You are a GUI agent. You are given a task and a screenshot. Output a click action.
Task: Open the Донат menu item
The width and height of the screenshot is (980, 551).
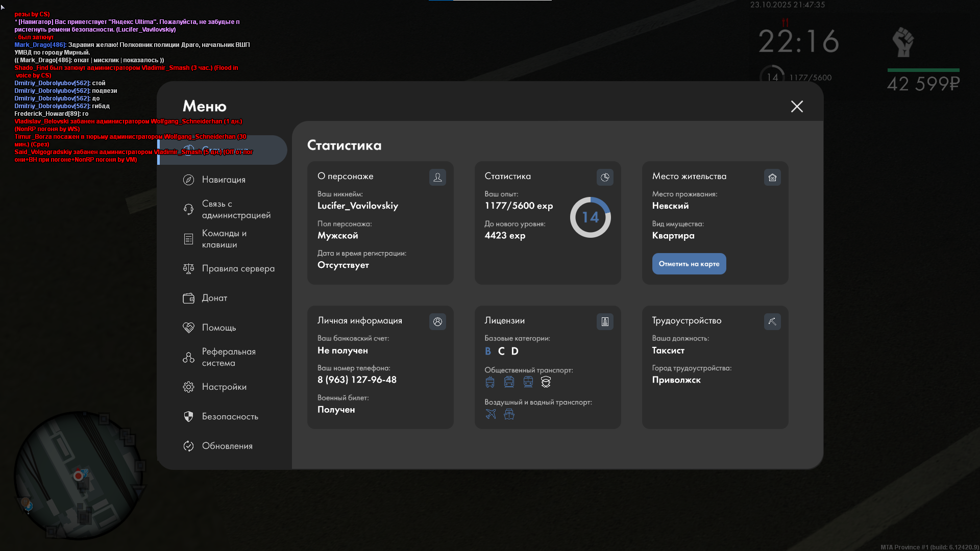(x=214, y=298)
